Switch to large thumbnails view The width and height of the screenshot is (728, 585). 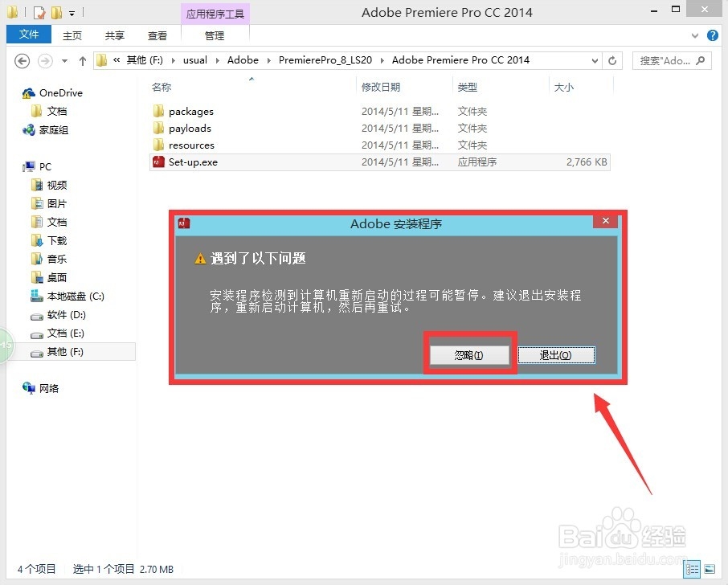[x=710, y=570]
